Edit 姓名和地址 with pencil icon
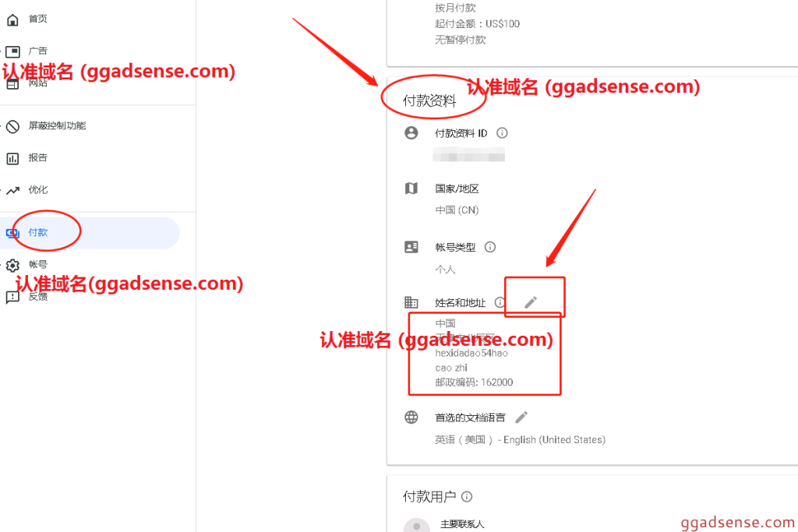The width and height of the screenshot is (798, 532). click(531, 303)
